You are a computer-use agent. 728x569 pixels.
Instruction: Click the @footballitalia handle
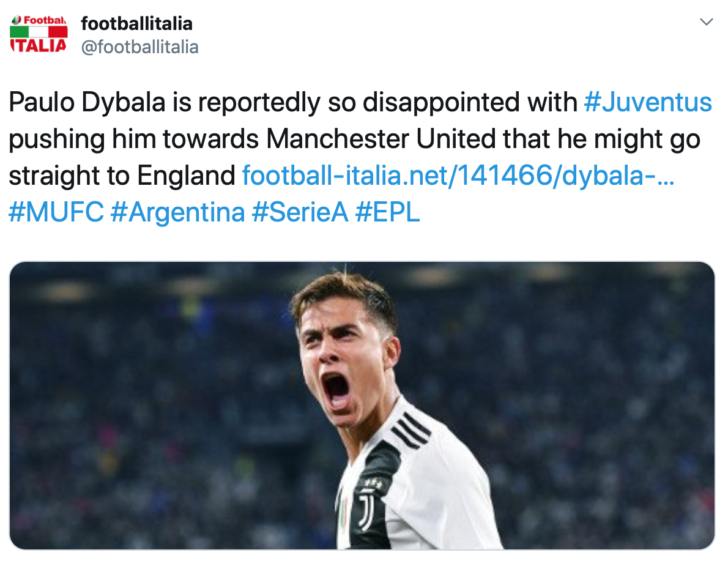[x=139, y=47]
